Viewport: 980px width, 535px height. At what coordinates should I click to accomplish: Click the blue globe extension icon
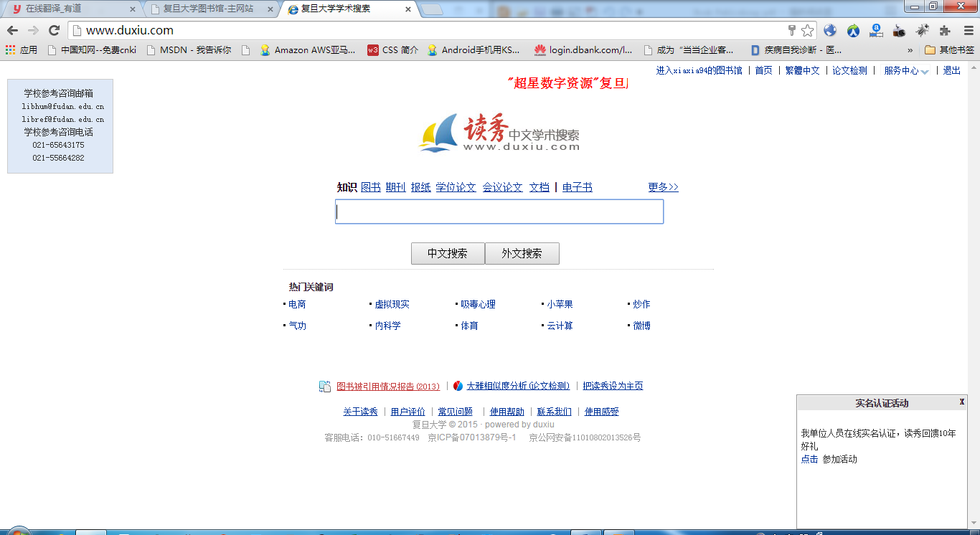pyautogui.click(x=830, y=30)
